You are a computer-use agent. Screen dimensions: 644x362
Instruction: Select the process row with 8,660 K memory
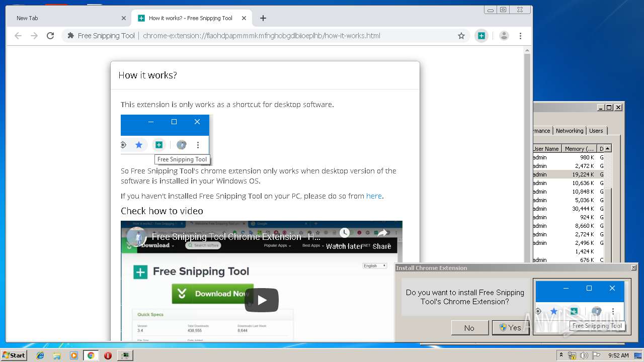[x=569, y=226]
